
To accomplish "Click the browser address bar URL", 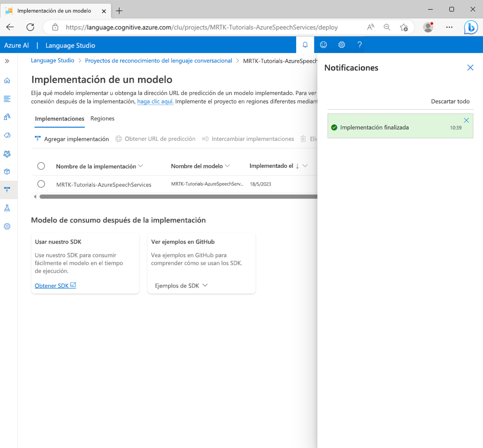I will click(202, 28).
